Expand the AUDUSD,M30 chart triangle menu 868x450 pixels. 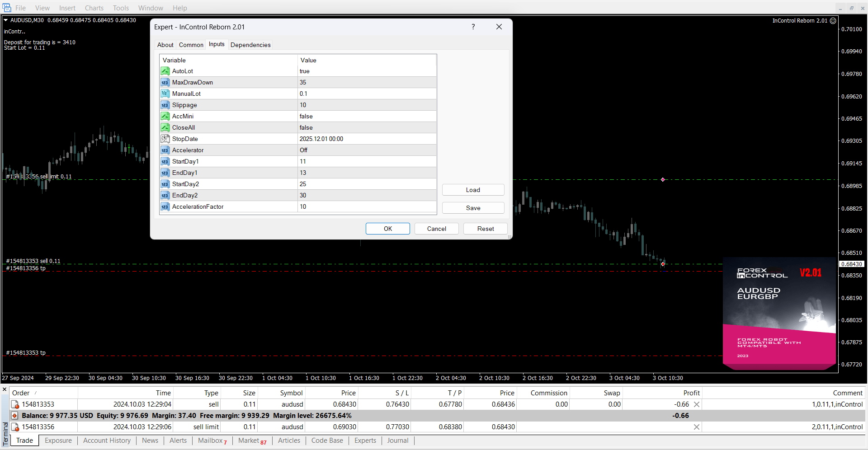point(6,20)
